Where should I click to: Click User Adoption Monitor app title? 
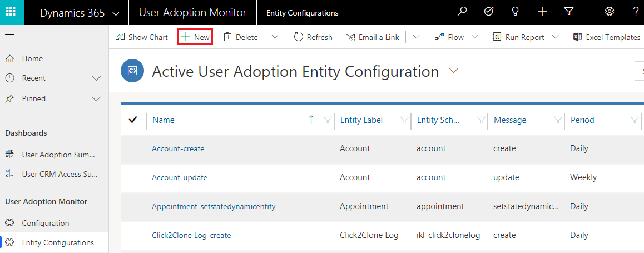click(x=192, y=13)
